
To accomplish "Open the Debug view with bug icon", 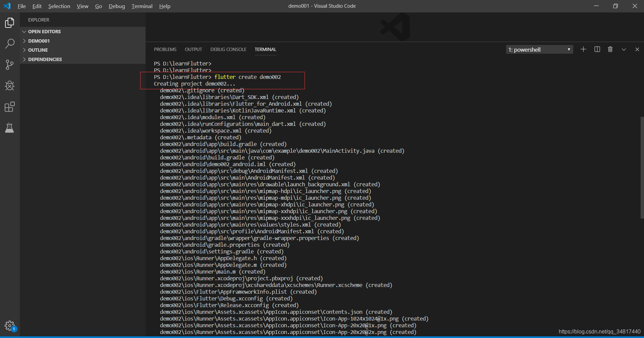I will pos(10,86).
